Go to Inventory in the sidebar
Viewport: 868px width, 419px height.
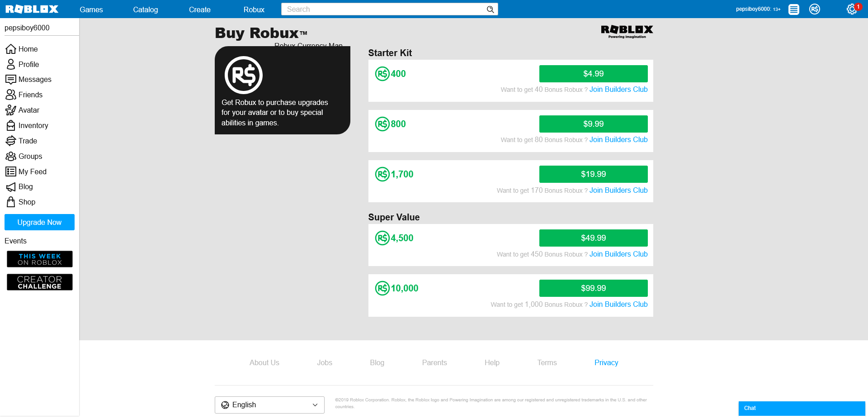click(x=33, y=125)
